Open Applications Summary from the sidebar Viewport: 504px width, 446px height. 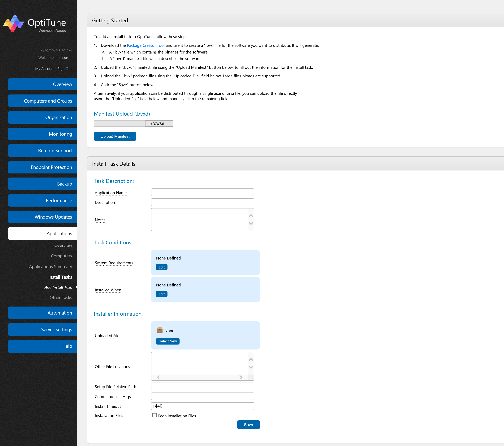click(x=50, y=266)
